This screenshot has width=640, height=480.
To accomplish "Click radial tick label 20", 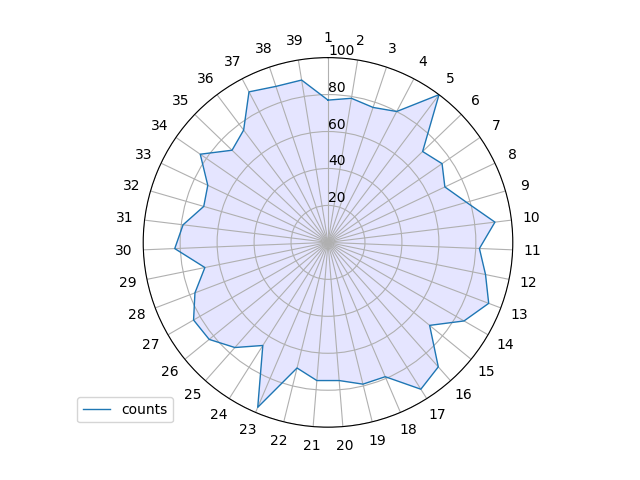I will coord(337,197).
